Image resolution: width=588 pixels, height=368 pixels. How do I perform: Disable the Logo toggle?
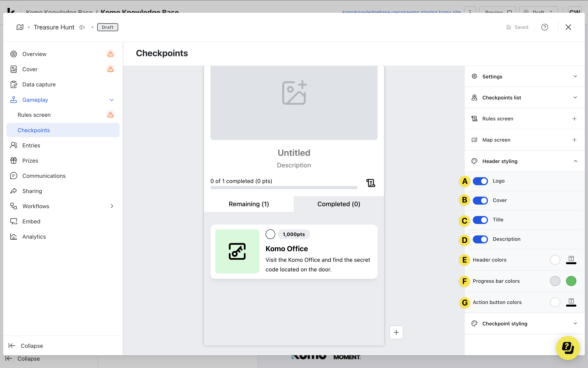pos(480,181)
